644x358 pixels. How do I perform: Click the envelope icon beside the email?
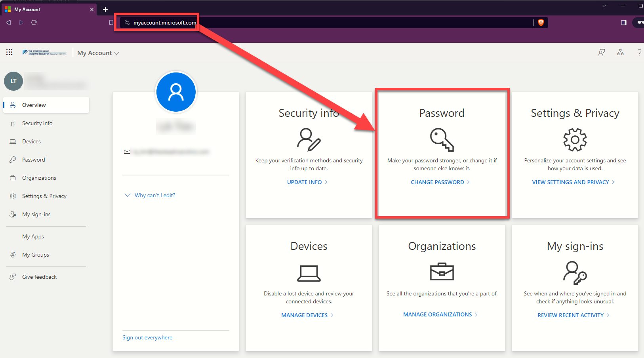127,152
